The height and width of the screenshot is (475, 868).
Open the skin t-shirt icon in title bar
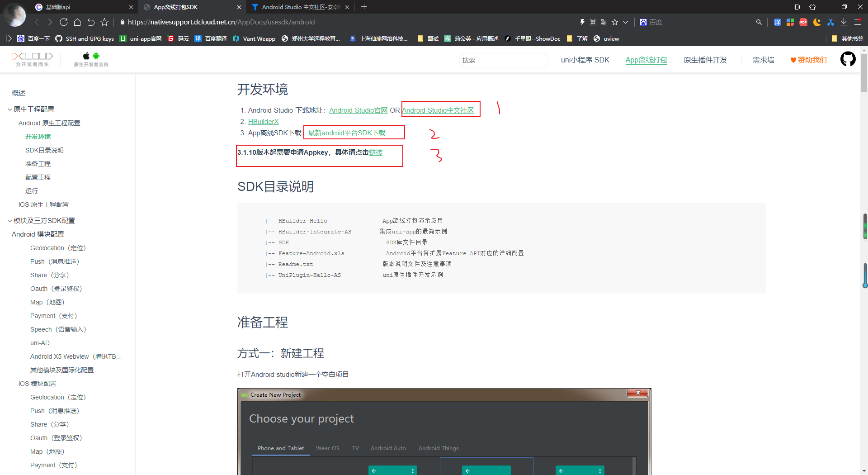(812, 7)
